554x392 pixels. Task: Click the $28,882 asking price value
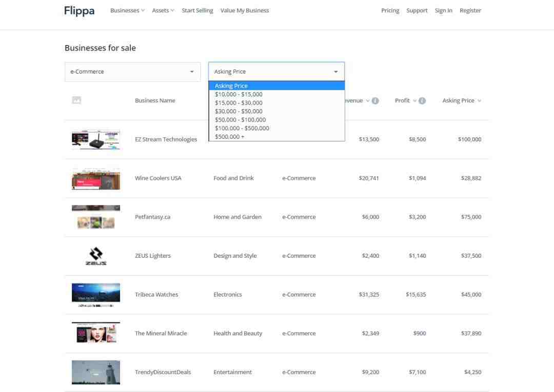click(x=471, y=178)
